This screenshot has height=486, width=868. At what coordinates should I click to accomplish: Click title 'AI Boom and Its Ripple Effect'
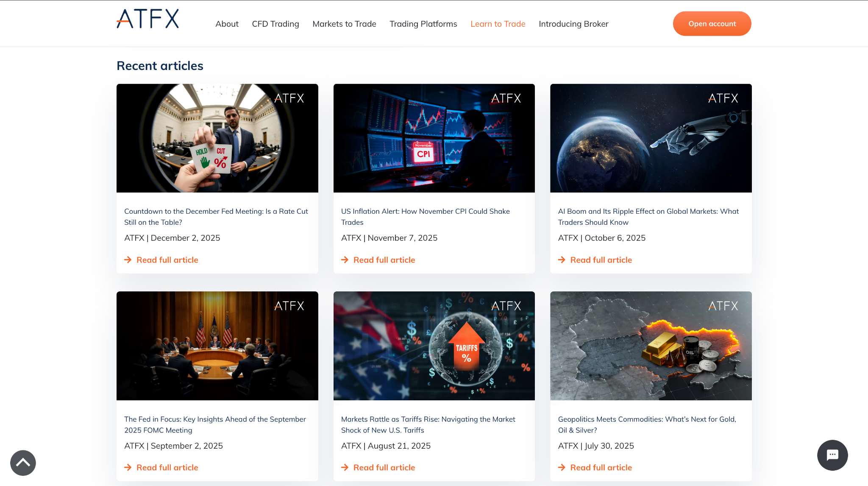coord(648,217)
